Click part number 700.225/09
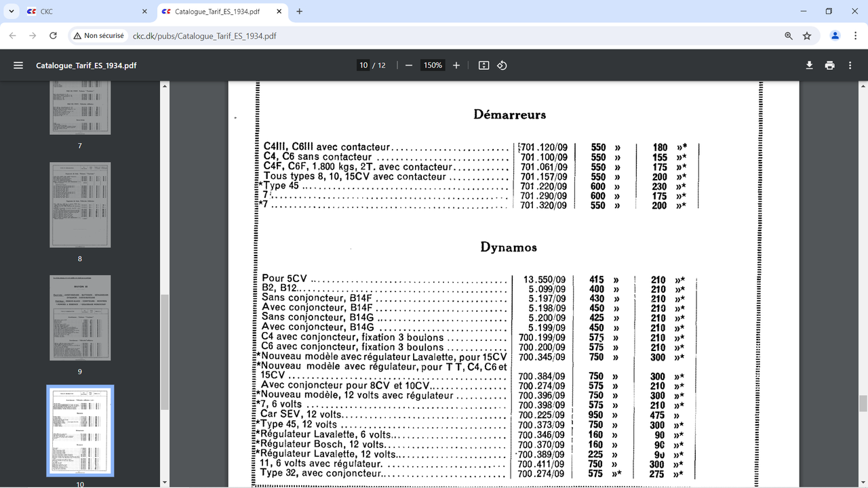The image size is (868, 488). point(542,415)
